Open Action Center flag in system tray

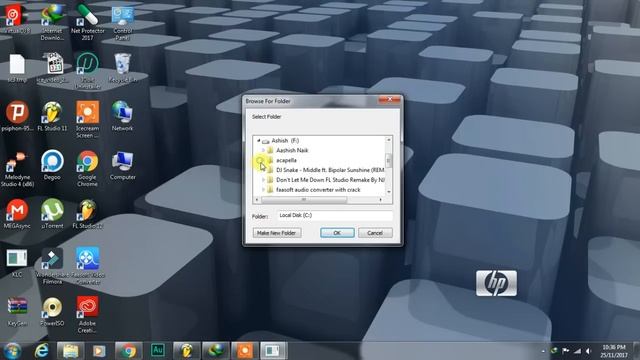tap(566, 351)
